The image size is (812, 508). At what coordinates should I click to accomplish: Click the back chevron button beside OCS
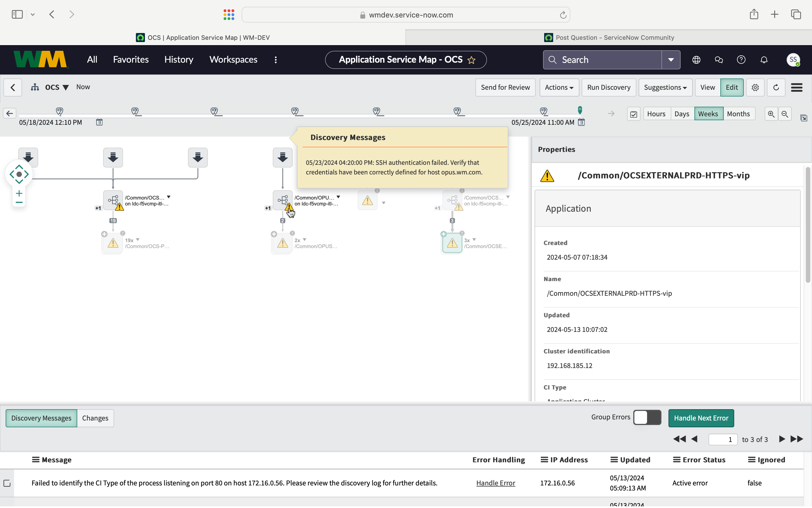point(13,87)
